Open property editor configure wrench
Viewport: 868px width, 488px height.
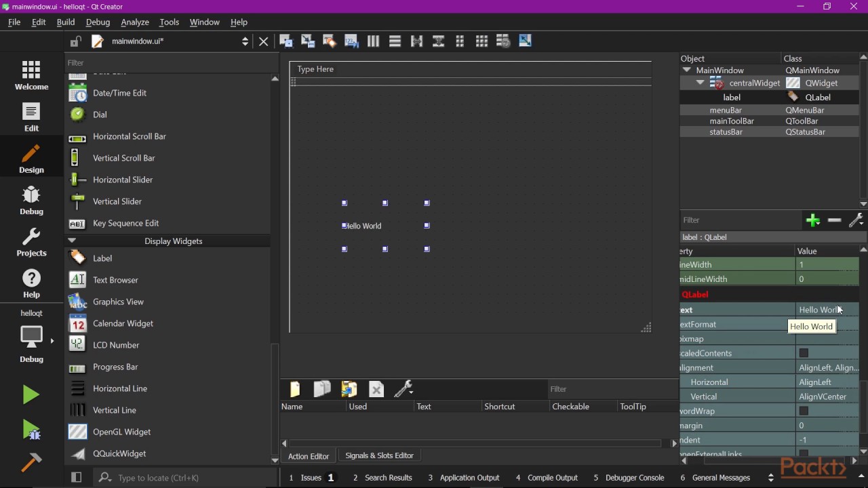point(856,220)
